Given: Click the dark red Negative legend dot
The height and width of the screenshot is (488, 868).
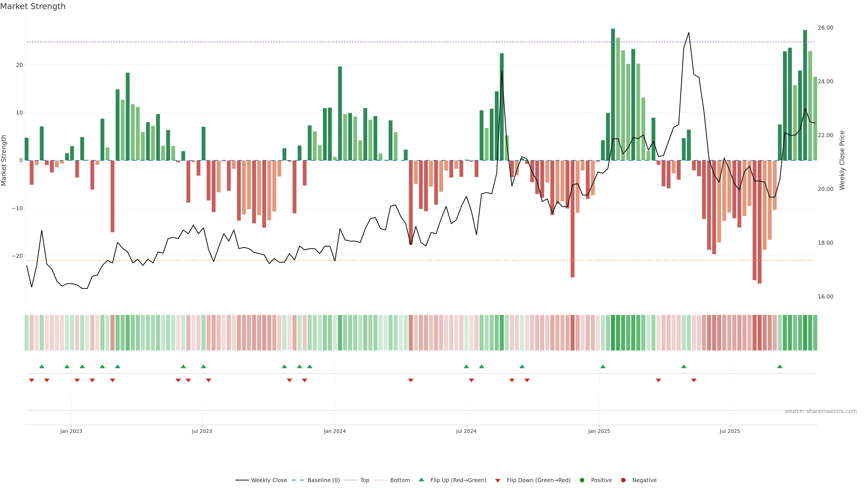Looking at the screenshot, I should [x=623, y=480].
